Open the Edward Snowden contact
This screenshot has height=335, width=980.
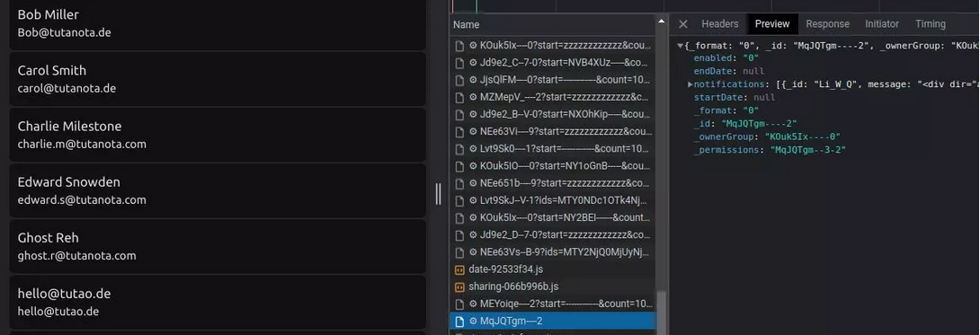(218, 190)
